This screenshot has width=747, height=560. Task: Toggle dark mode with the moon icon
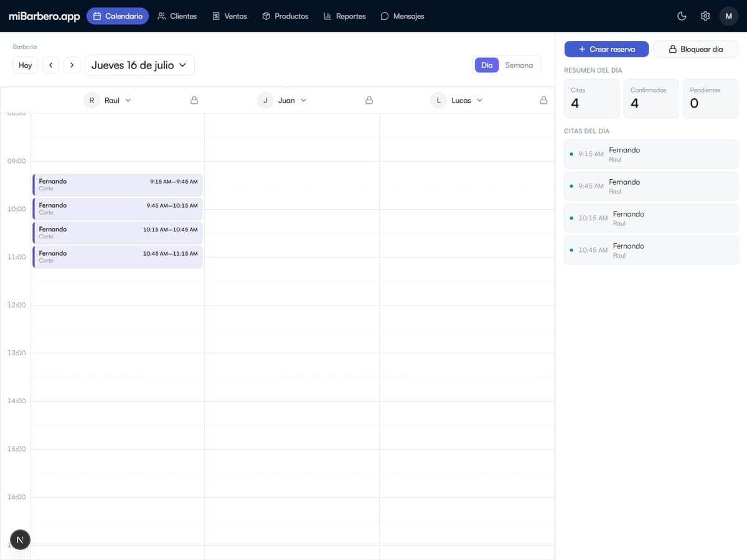pyautogui.click(x=682, y=16)
